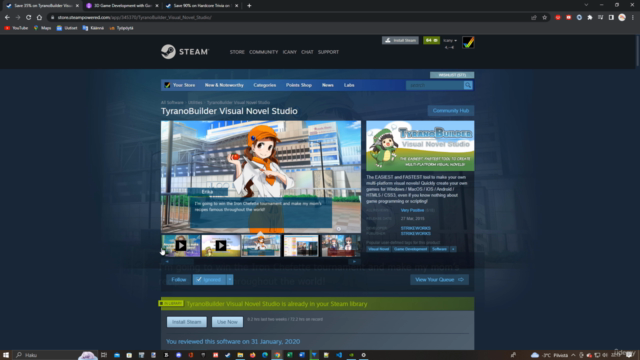Open the Points Shop tab

coord(299,85)
